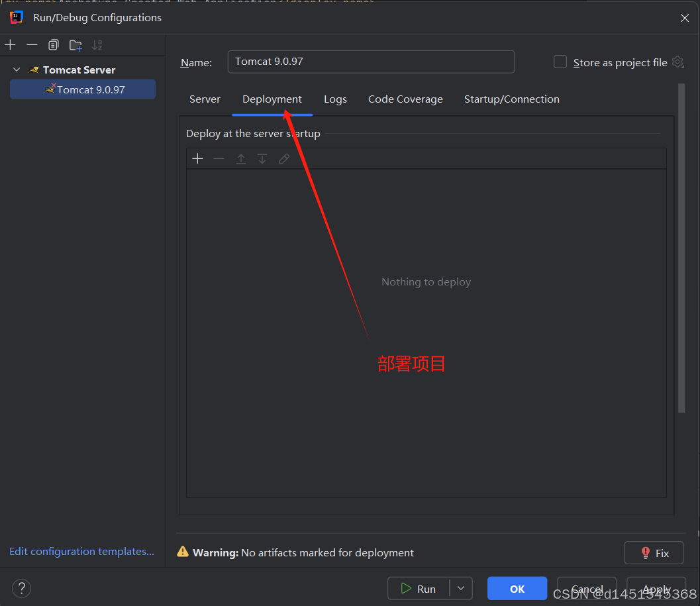This screenshot has width=700, height=606.
Task: Select the Tomcat Server group label
Action: coord(79,70)
